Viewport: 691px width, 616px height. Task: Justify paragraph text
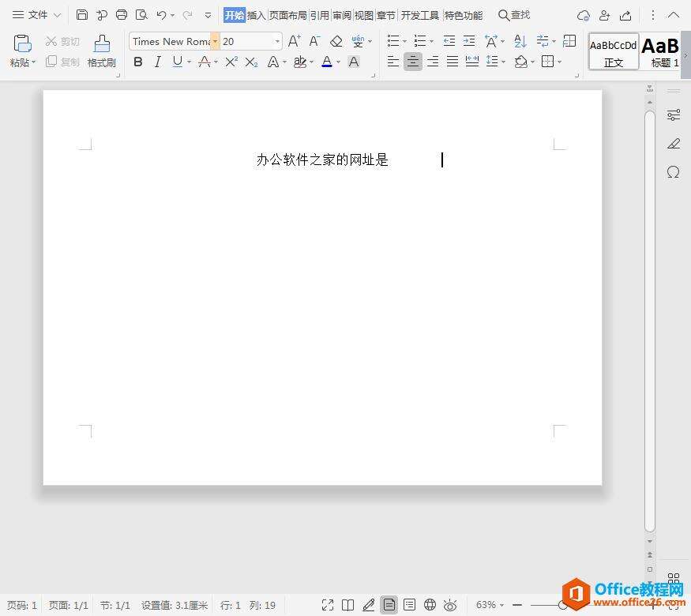coord(453,62)
